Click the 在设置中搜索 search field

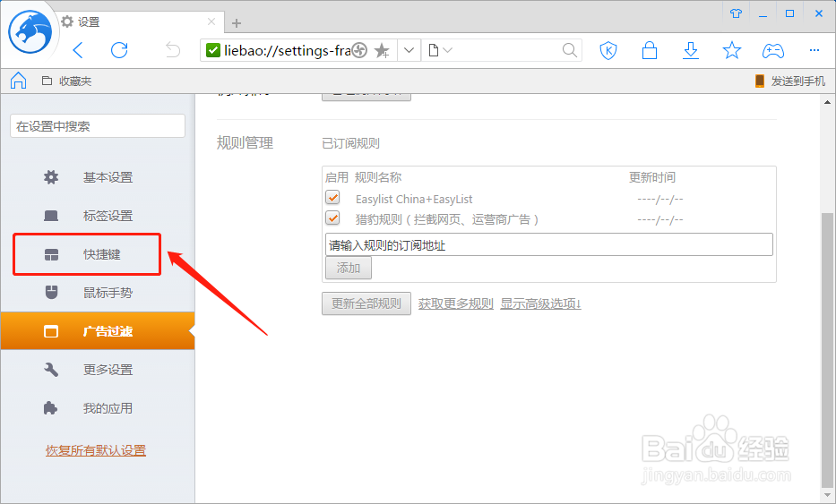point(98,126)
